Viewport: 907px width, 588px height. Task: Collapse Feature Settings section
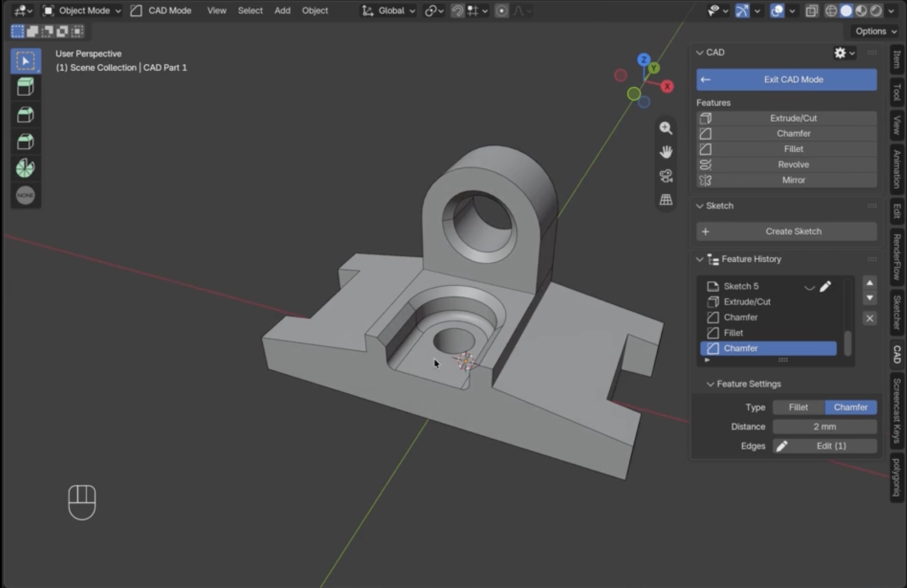710,384
